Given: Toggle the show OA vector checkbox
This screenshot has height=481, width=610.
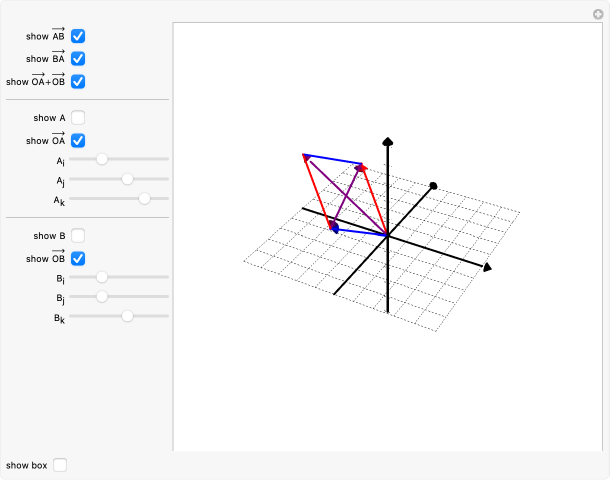Looking at the screenshot, I should (78, 141).
